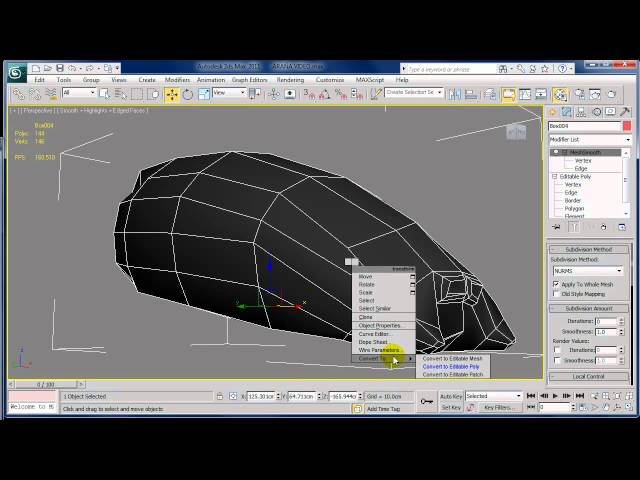Toggle Apply To Whole Mesh checkbox
This screenshot has height=480, width=640.
(556, 284)
